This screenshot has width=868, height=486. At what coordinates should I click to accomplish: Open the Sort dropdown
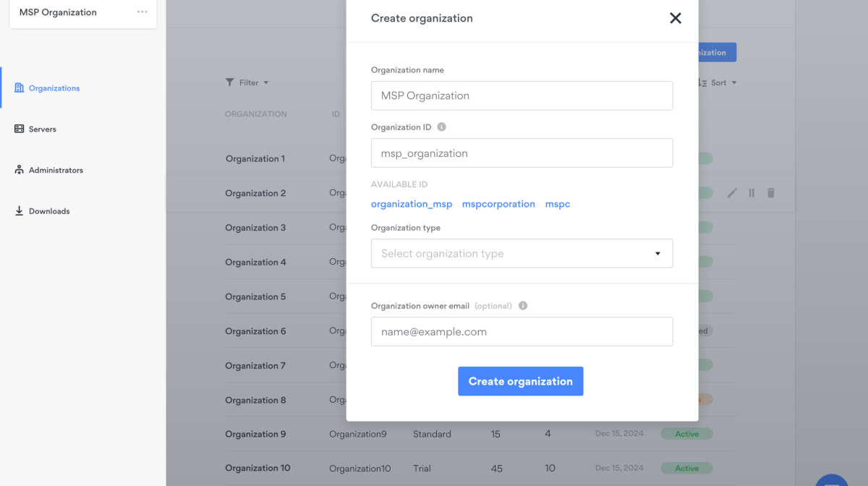pyautogui.click(x=717, y=82)
